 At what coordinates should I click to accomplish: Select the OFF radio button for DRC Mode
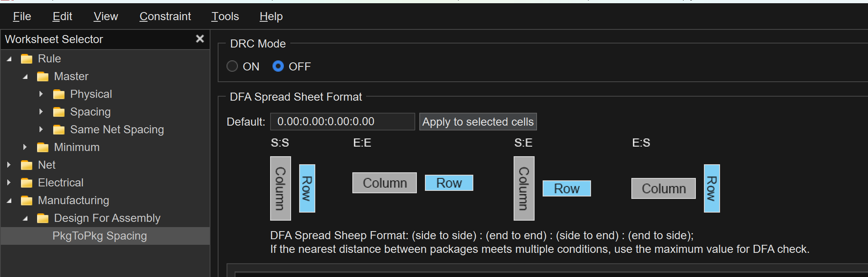(x=278, y=66)
